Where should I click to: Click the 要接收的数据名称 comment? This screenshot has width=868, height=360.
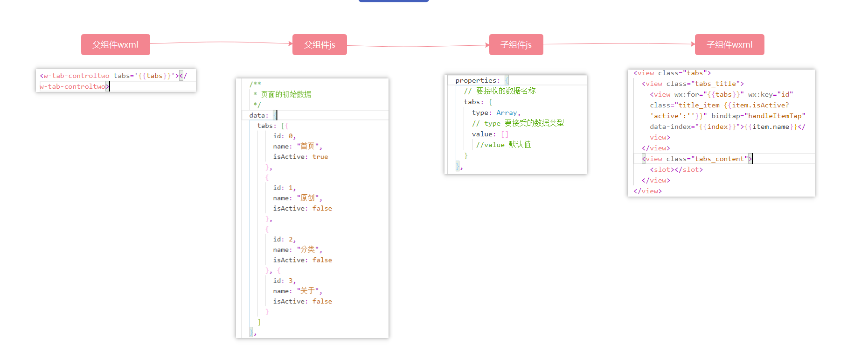[500, 91]
